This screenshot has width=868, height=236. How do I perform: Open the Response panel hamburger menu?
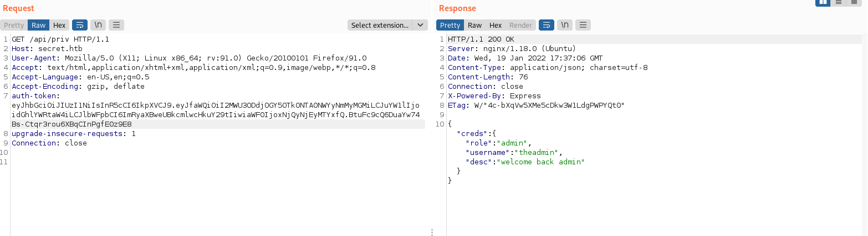[x=583, y=25]
